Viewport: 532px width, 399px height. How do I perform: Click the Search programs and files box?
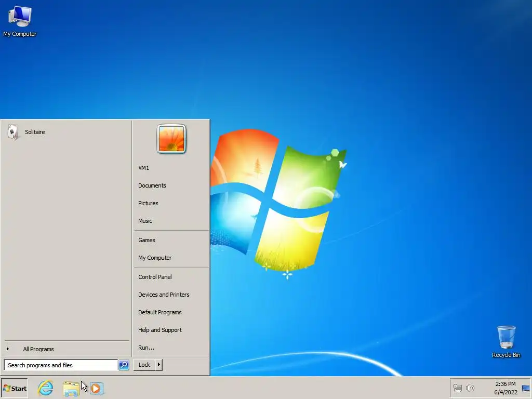[61, 365]
